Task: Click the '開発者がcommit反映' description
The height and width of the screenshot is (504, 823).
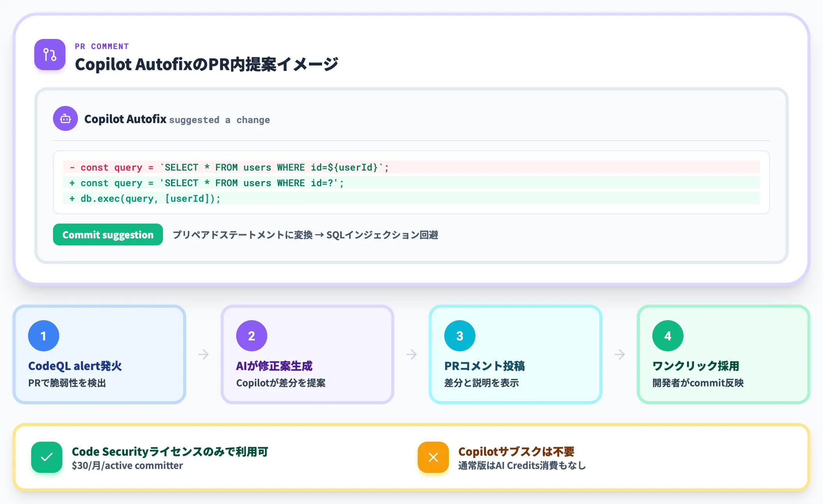Action: pyautogui.click(x=698, y=383)
